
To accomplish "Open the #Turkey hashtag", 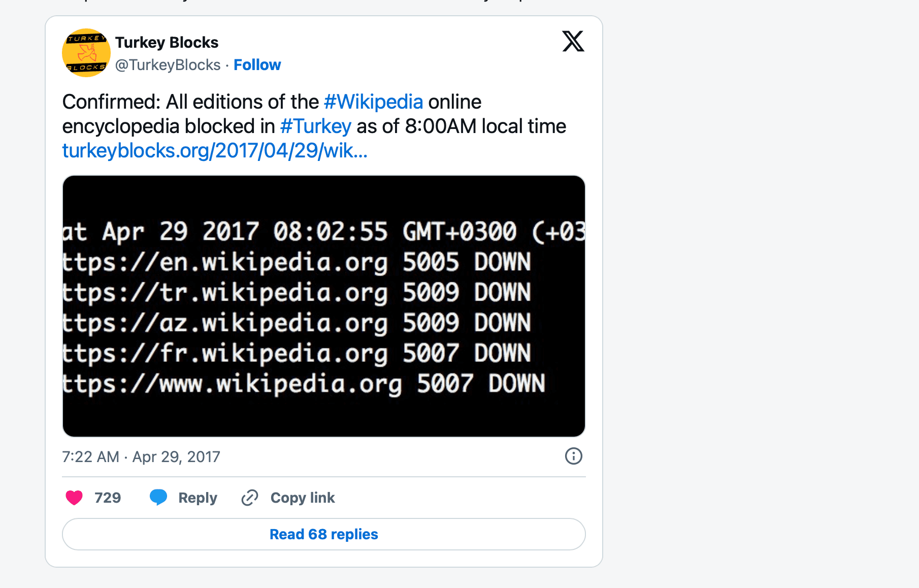I will [x=315, y=126].
